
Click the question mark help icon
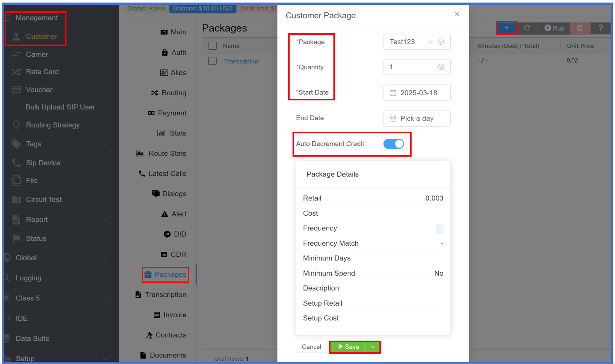(x=600, y=28)
